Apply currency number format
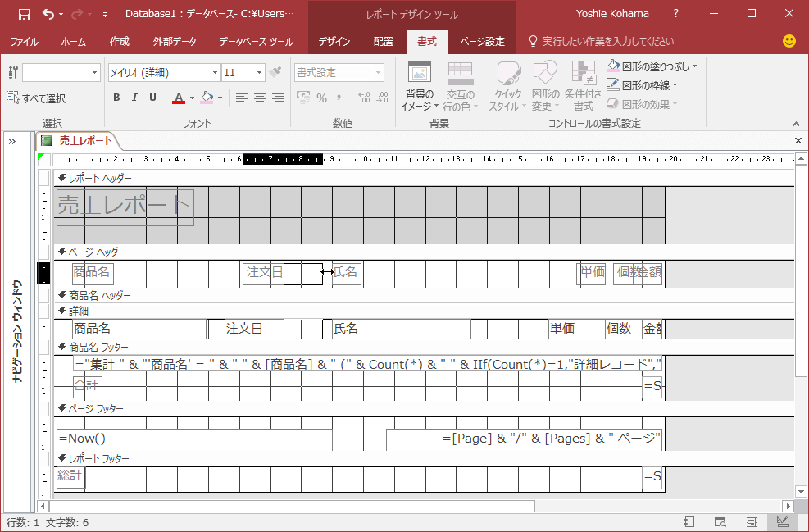Screen dimensions: 809x532 tap(303, 98)
